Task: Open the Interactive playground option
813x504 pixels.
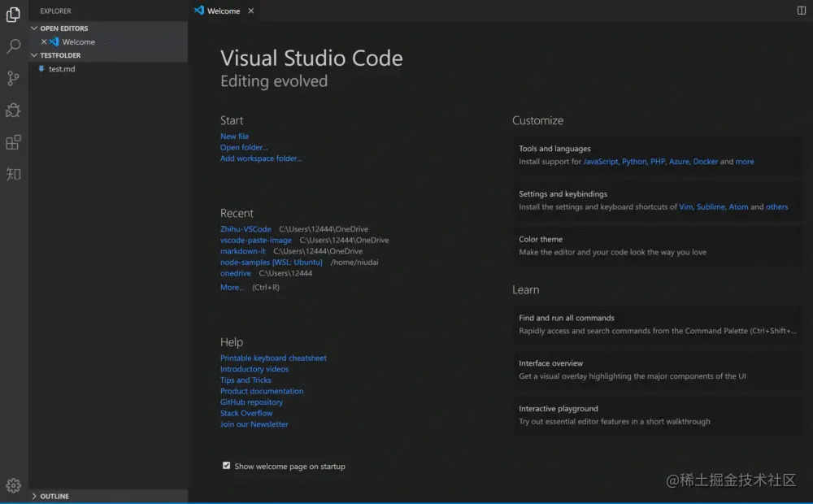Action: (x=657, y=415)
